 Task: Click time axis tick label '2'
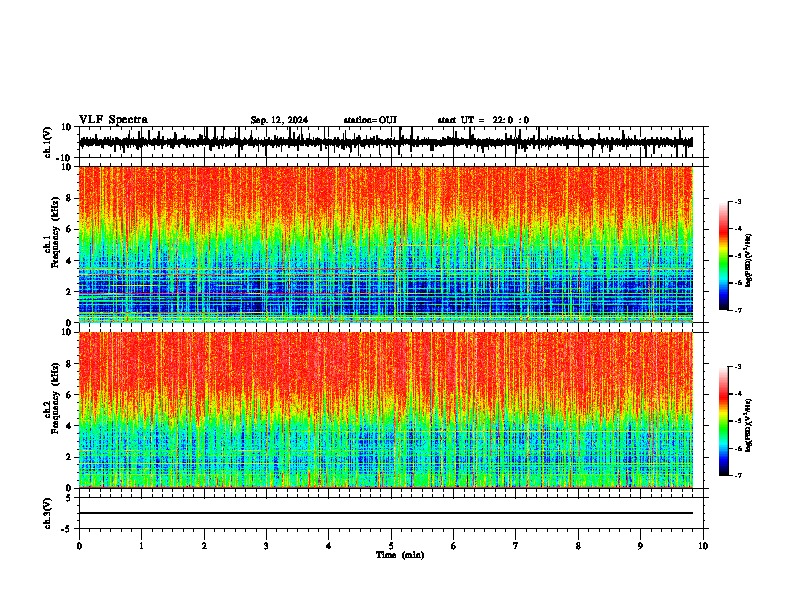pos(204,546)
